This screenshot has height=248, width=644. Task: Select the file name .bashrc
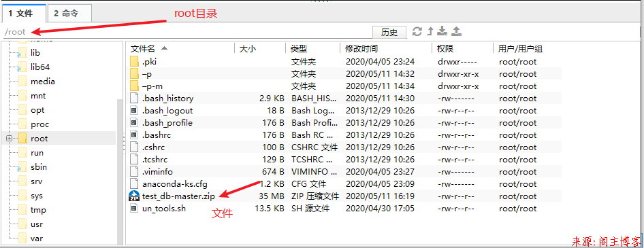156,135
